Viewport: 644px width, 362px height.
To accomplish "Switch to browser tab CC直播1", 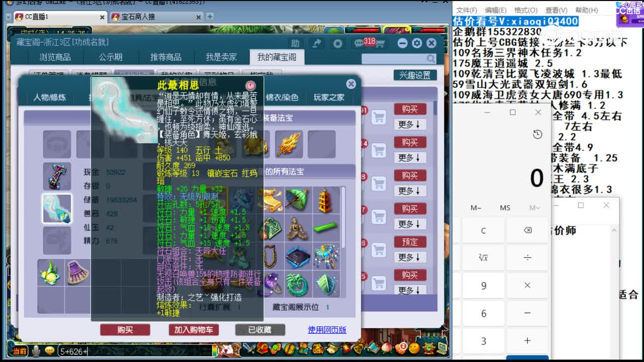I will (59, 17).
